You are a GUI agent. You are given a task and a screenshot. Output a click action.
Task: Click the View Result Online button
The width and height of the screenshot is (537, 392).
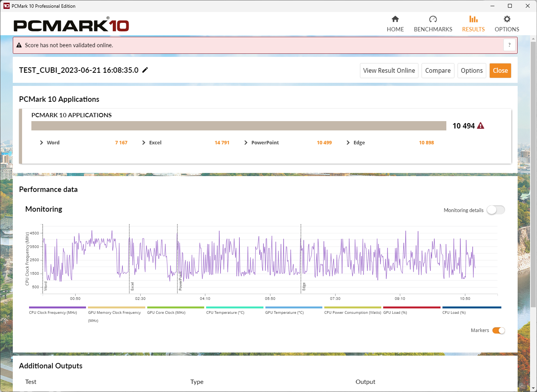389,70
